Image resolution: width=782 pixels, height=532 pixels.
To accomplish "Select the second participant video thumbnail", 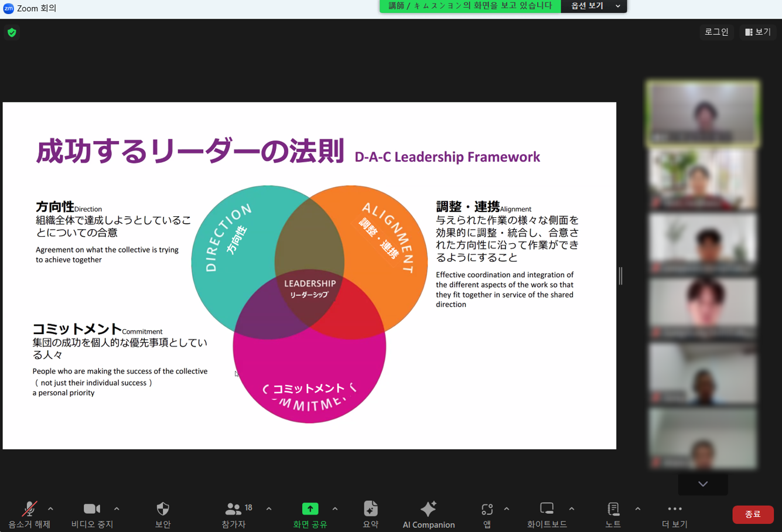I will point(703,179).
